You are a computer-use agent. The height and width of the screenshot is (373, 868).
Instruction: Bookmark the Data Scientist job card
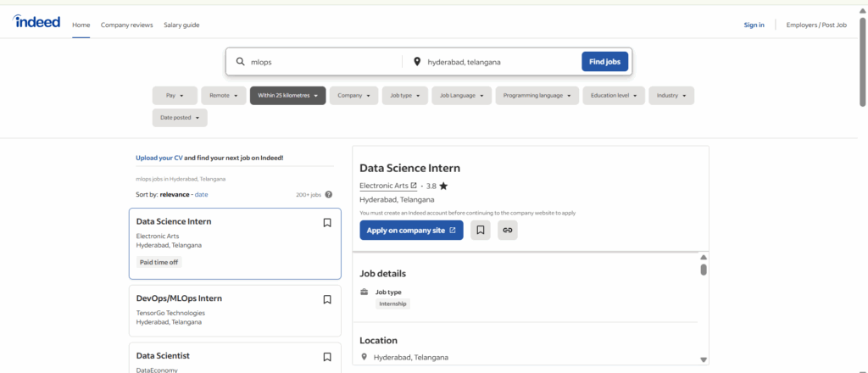click(x=327, y=357)
